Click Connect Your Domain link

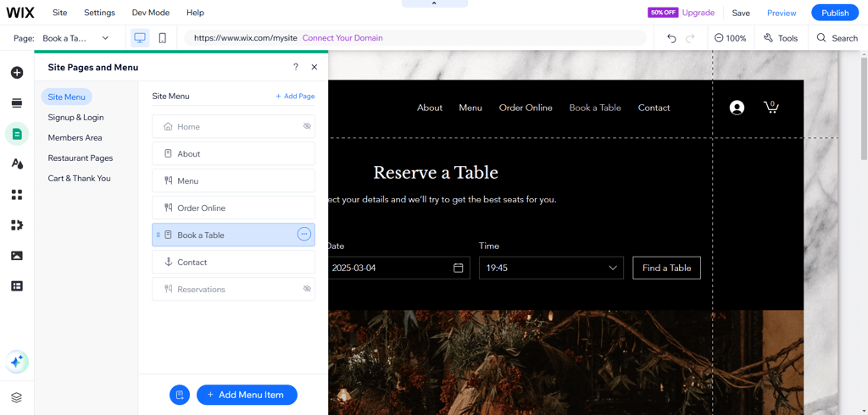(342, 38)
